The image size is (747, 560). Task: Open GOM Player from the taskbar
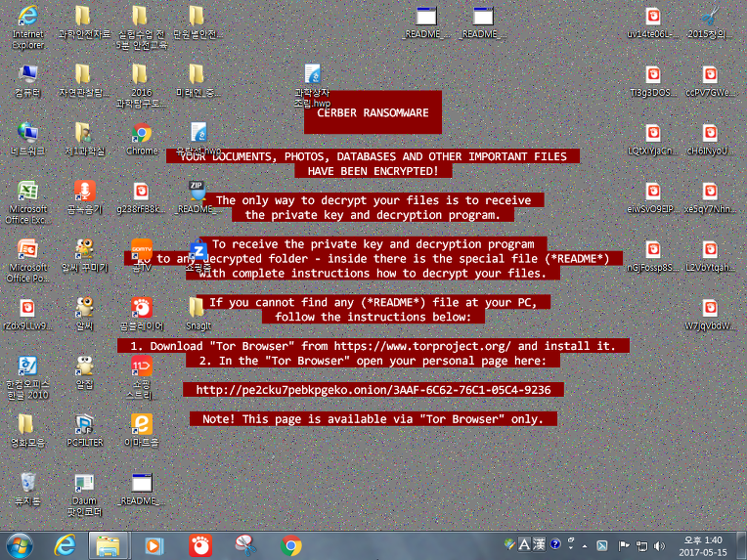[200, 545]
